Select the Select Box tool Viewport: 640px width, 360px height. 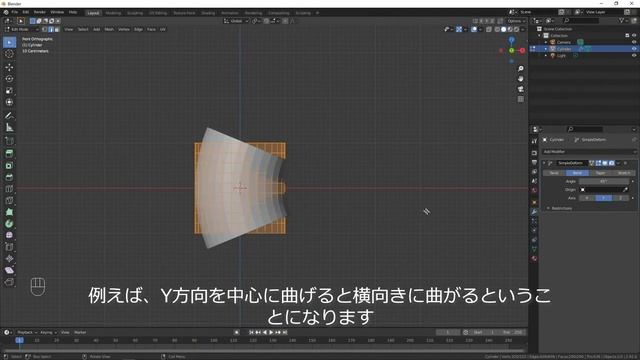click(9, 42)
